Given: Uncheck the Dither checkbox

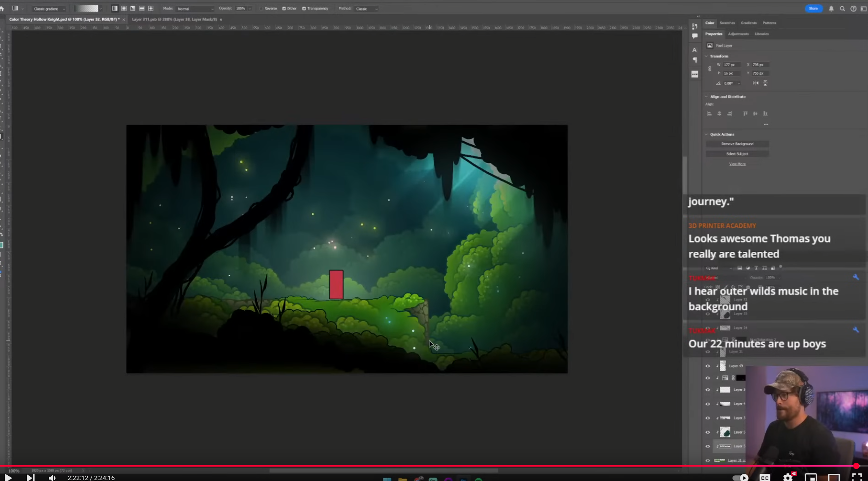Looking at the screenshot, I should (284, 9).
